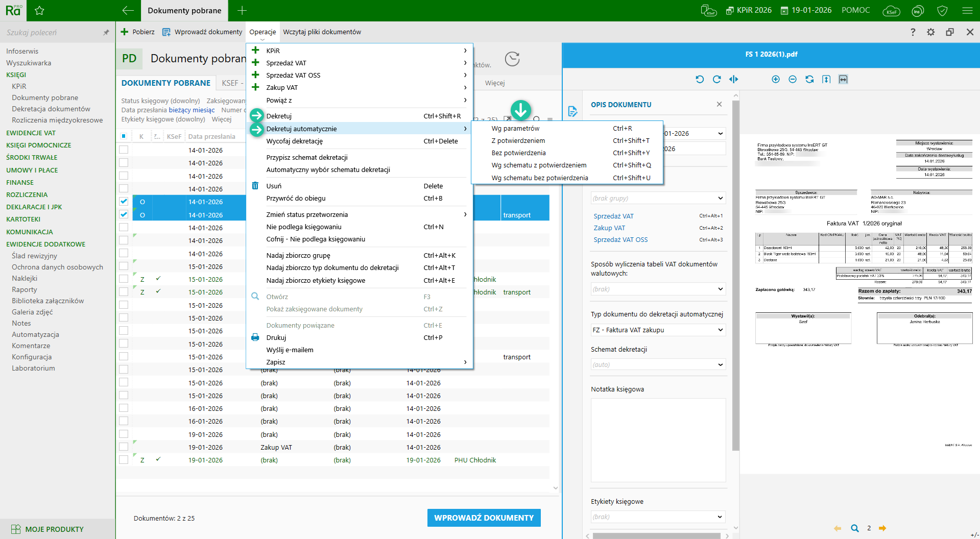
Task: Zoom out the PDF preview
Action: (792, 79)
